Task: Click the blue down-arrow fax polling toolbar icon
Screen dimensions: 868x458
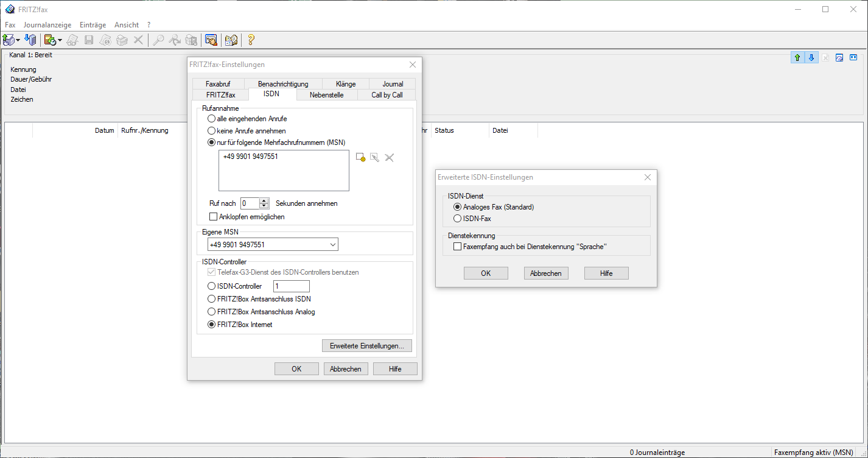Action: [x=30, y=40]
